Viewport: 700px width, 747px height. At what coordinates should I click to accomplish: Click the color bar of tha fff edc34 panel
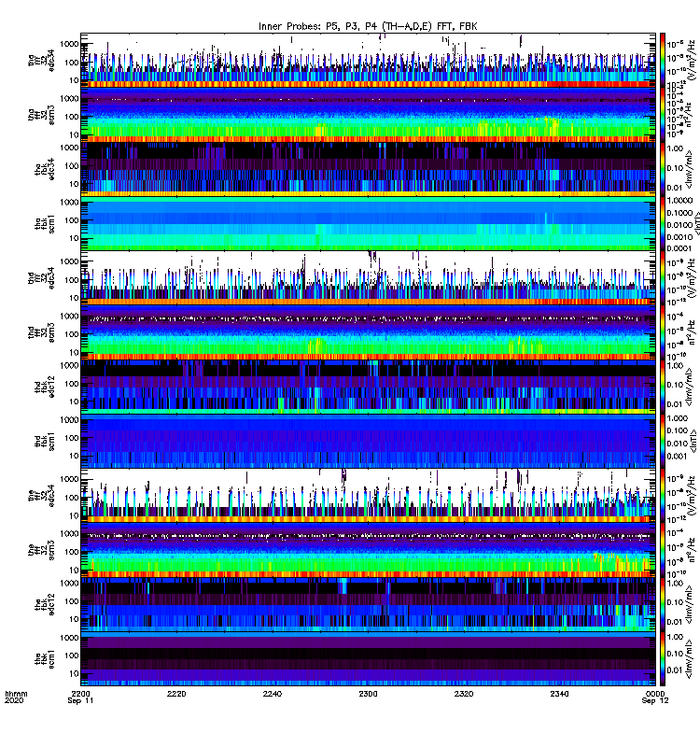[663, 60]
